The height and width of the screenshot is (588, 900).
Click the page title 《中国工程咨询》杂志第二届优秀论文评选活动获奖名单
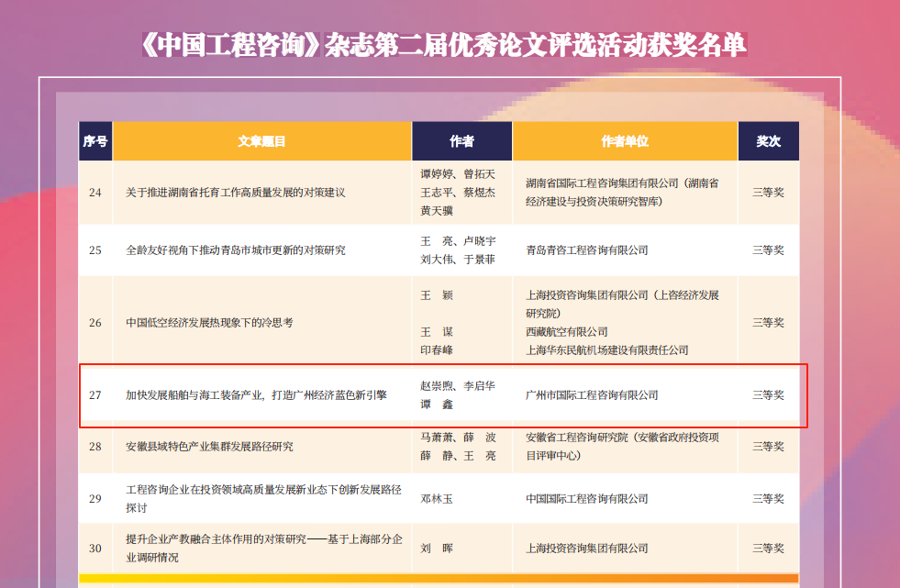pos(444,45)
